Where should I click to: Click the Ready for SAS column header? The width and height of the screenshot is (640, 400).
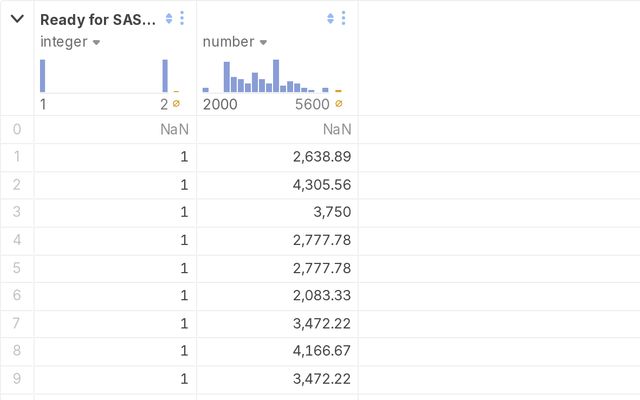click(97, 19)
